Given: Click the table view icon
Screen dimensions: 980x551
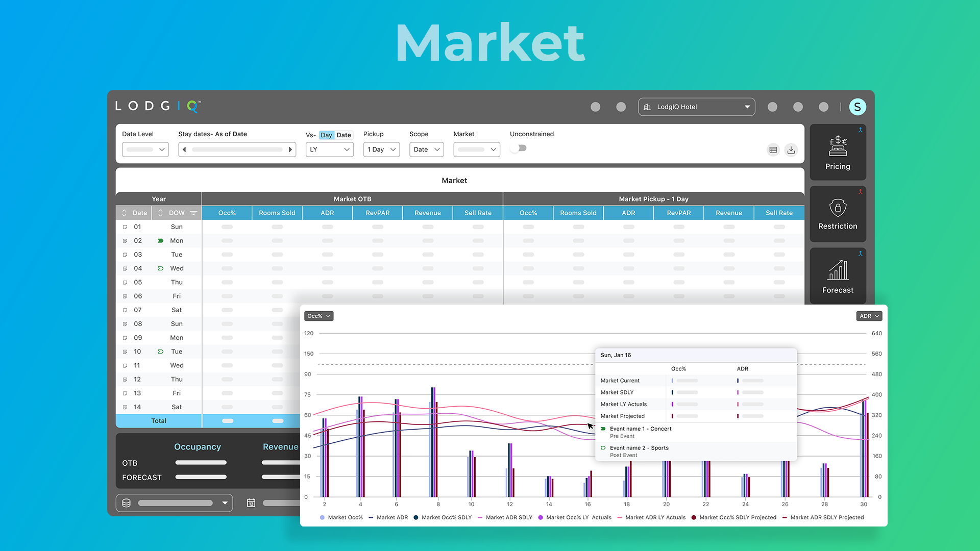Looking at the screenshot, I should click(x=773, y=150).
